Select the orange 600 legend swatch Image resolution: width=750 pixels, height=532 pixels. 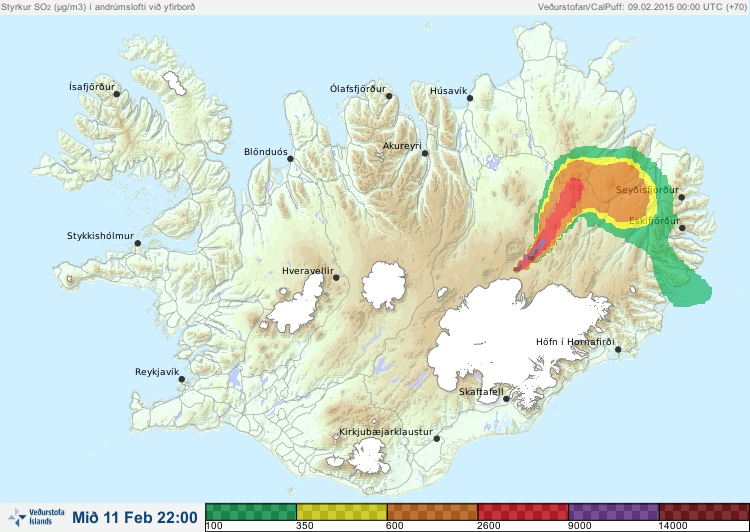click(432, 512)
